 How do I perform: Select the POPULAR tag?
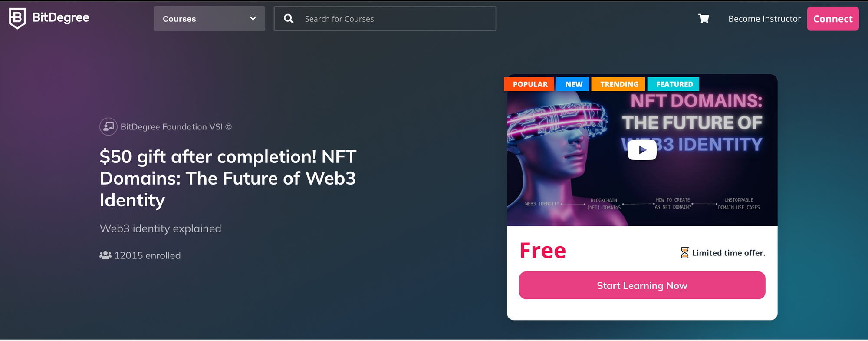529,84
